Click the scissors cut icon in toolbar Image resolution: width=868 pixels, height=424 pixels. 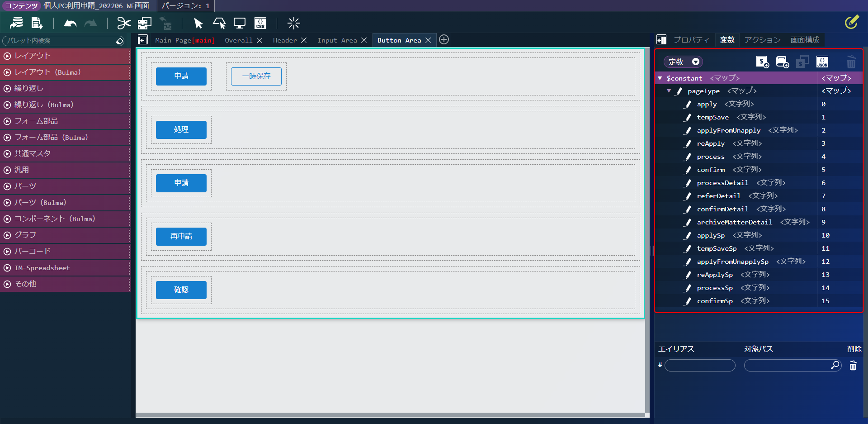pyautogui.click(x=123, y=23)
